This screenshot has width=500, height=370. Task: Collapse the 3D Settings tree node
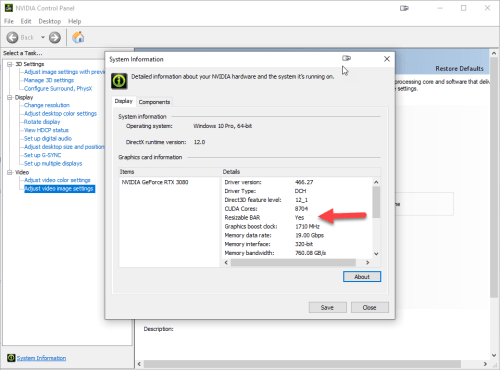click(x=10, y=64)
